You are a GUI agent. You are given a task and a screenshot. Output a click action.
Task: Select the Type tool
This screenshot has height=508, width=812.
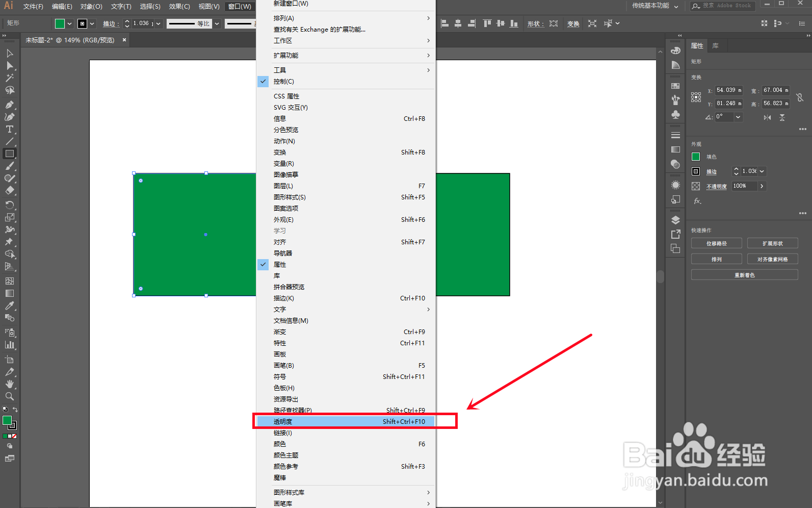(x=9, y=129)
